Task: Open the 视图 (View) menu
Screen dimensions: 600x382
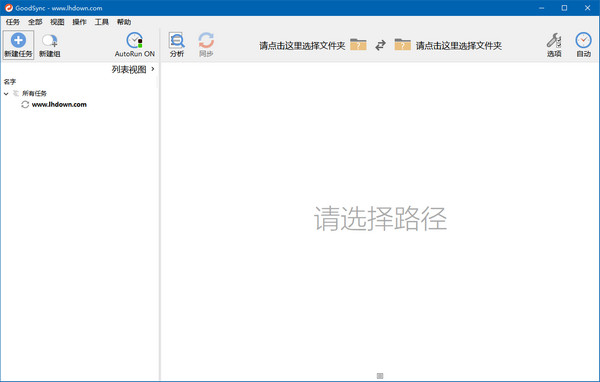Action: pos(57,22)
